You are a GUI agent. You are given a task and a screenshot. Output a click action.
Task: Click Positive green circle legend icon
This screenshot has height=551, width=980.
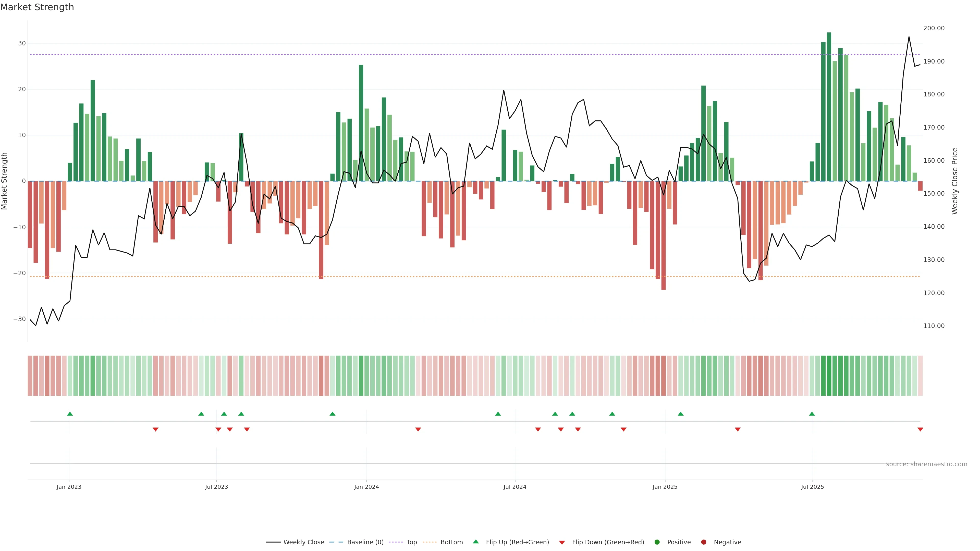pyautogui.click(x=657, y=542)
